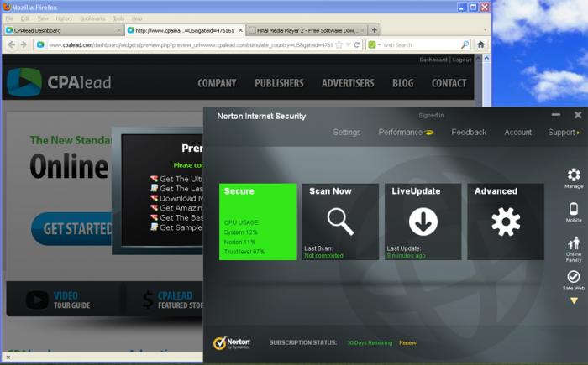Open PUBLISHERS in CPAlead navigation

coord(279,83)
